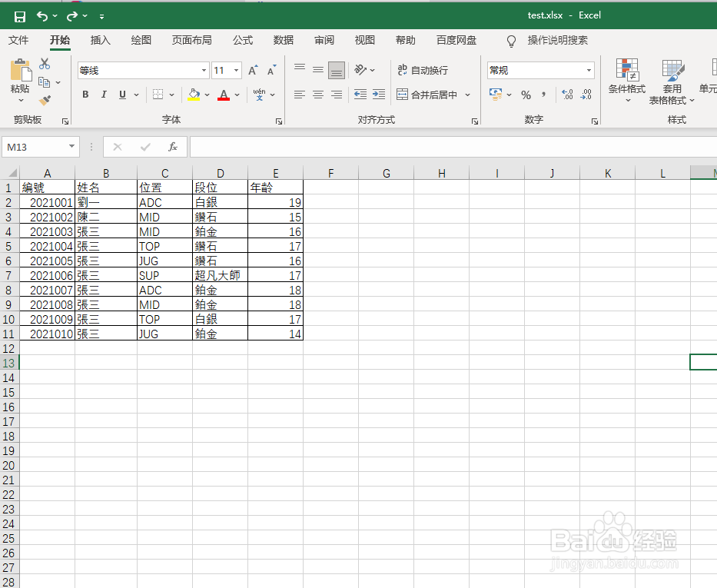Apply yellow fill color swatch
Screen dimensions: 717x588
pyautogui.click(x=194, y=95)
